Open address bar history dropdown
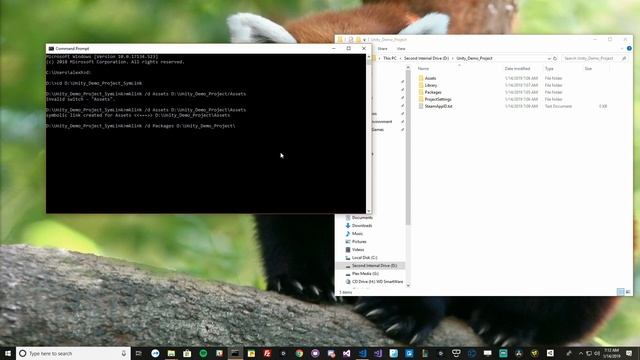Image resolution: width=640 pixels, height=360 pixels. 549,58
